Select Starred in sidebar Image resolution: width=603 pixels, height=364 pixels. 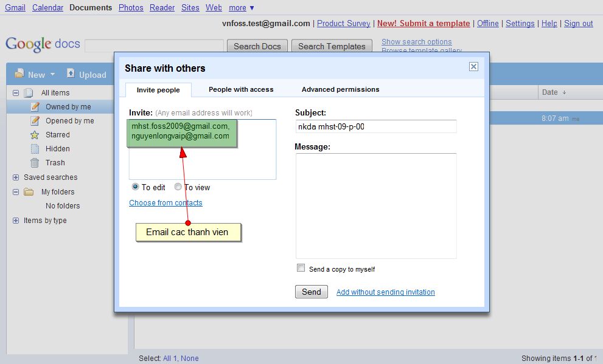(x=58, y=135)
